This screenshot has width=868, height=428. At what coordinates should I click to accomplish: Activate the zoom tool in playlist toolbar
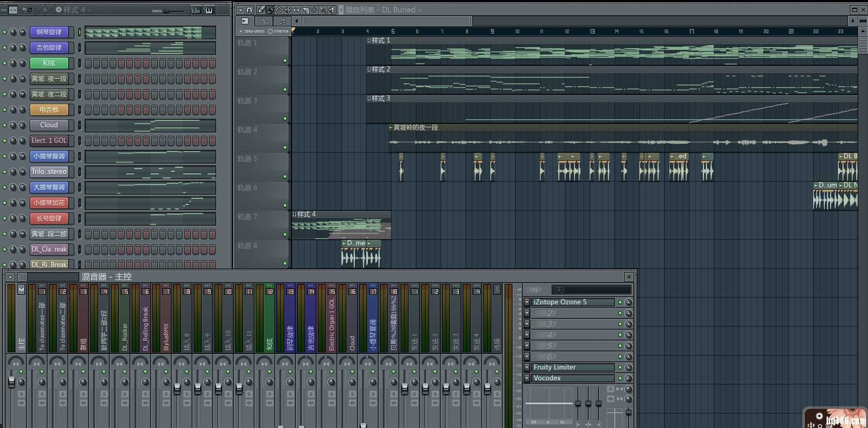(323, 10)
